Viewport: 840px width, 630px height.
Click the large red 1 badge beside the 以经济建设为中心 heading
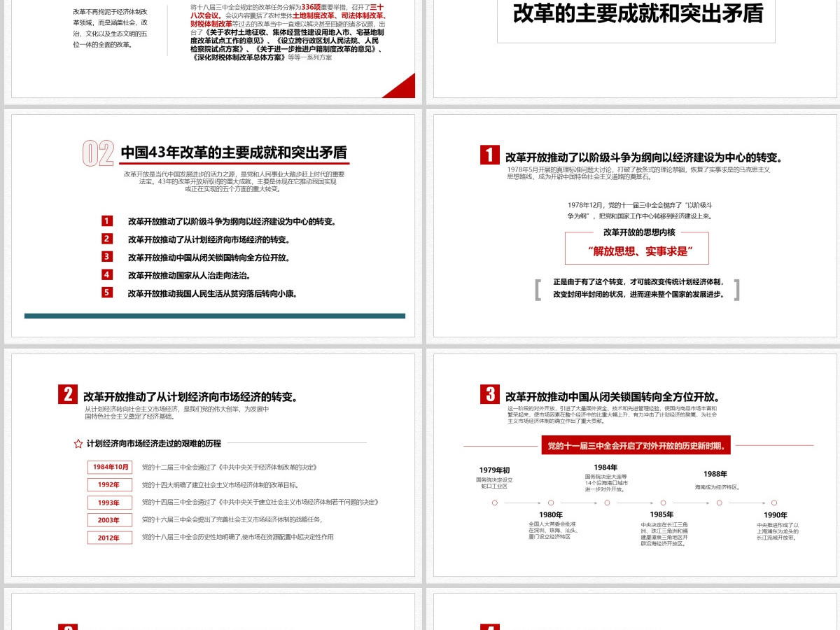(490, 155)
